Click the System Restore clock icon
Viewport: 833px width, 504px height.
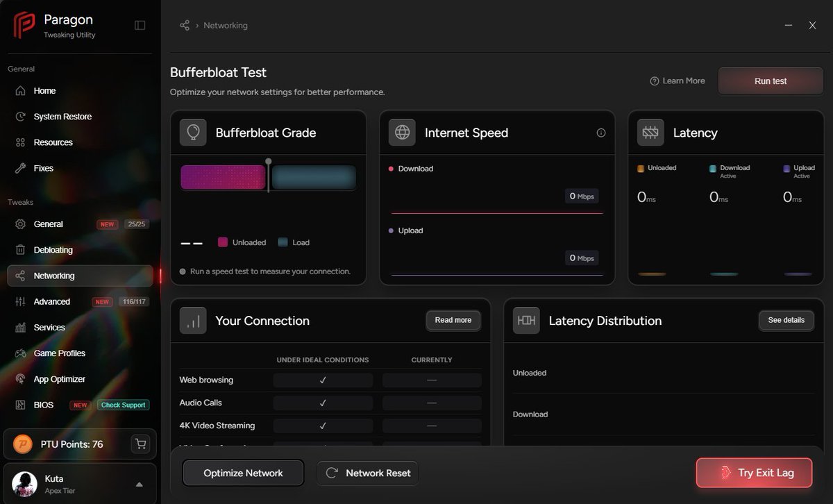20,117
